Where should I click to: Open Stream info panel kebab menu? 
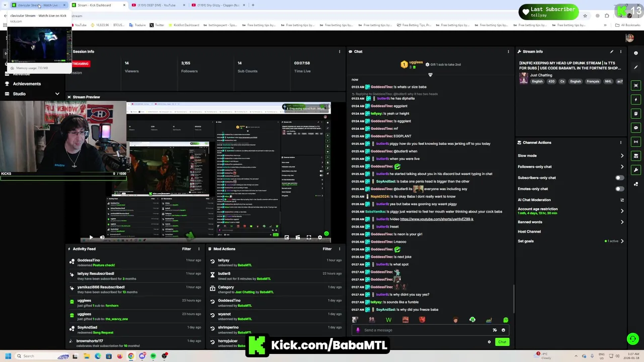coord(621,51)
